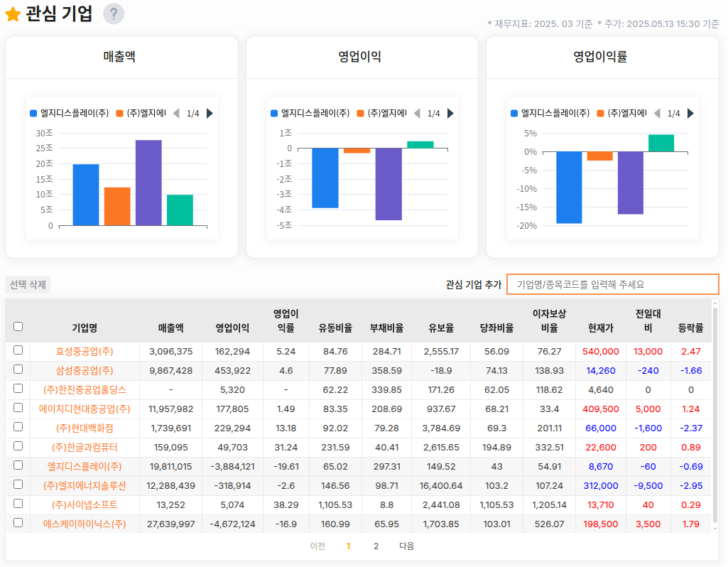Click the green bar in 영업이익률 chart
This screenshot has height=567, width=728.
click(661, 143)
